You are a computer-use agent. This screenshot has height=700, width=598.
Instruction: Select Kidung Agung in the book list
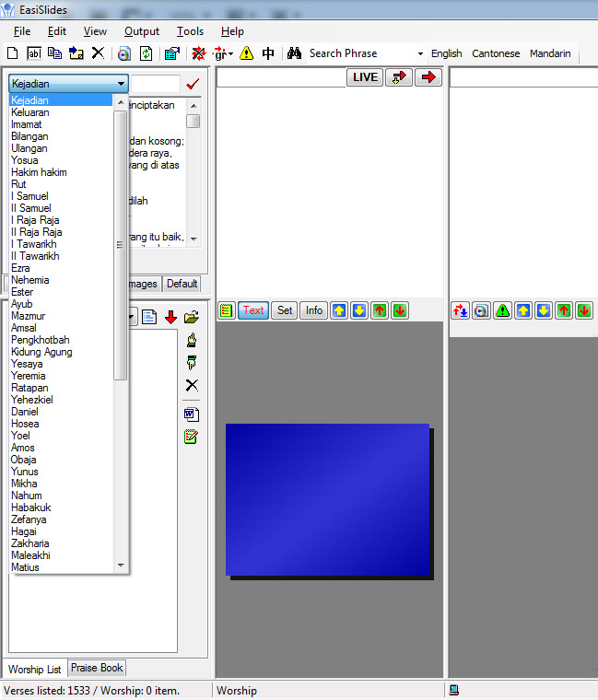click(x=61, y=352)
